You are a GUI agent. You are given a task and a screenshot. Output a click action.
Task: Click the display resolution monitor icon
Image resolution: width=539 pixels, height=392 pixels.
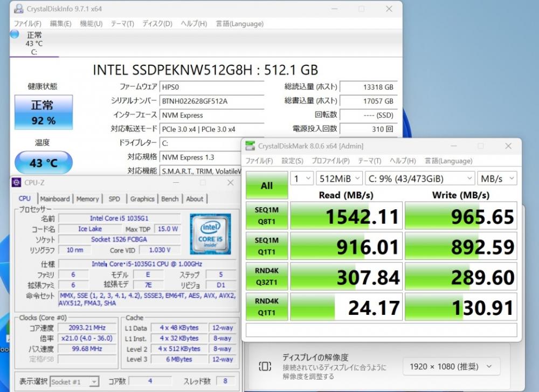tap(265, 367)
